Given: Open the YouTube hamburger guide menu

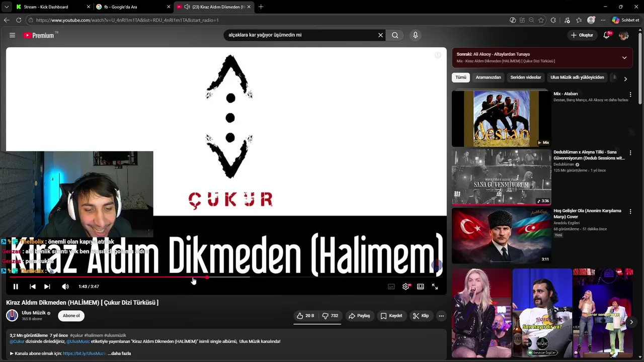Looking at the screenshot, I should click(x=12, y=35).
